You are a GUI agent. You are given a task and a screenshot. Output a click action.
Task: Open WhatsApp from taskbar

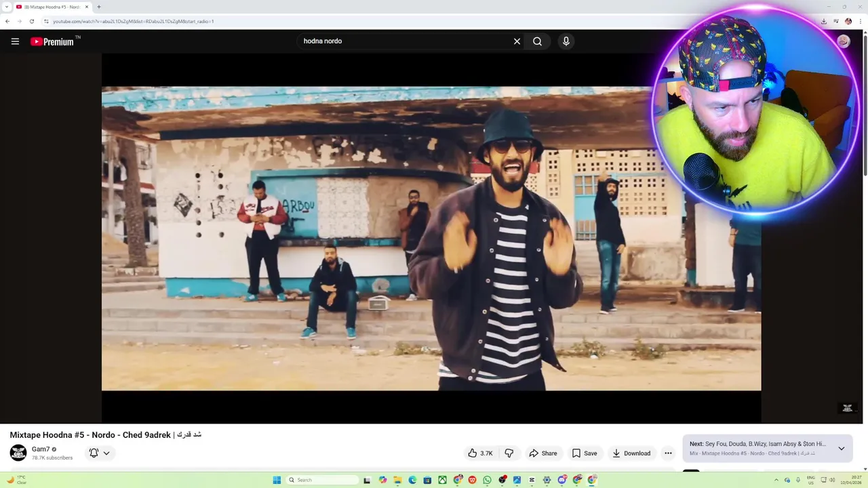pos(487,480)
